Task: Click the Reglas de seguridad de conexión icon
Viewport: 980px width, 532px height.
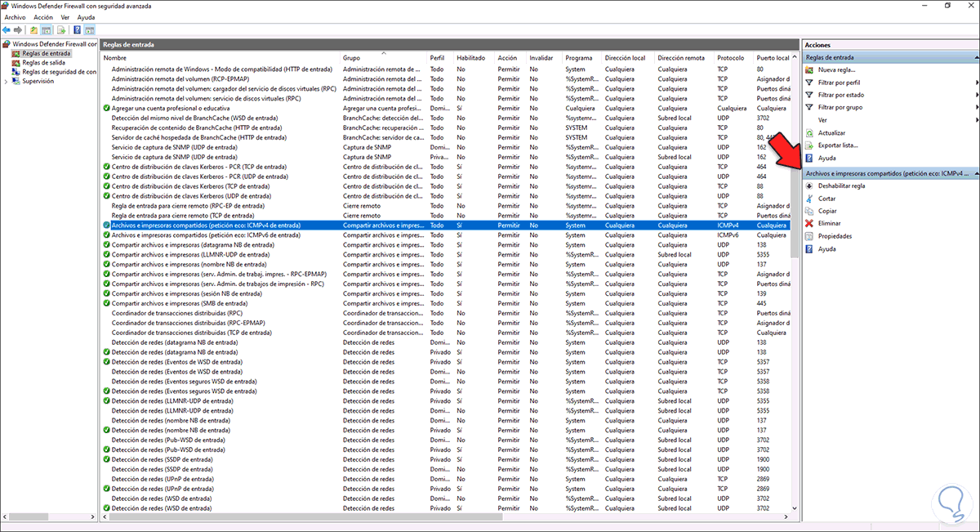Action: click(x=16, y=72)
